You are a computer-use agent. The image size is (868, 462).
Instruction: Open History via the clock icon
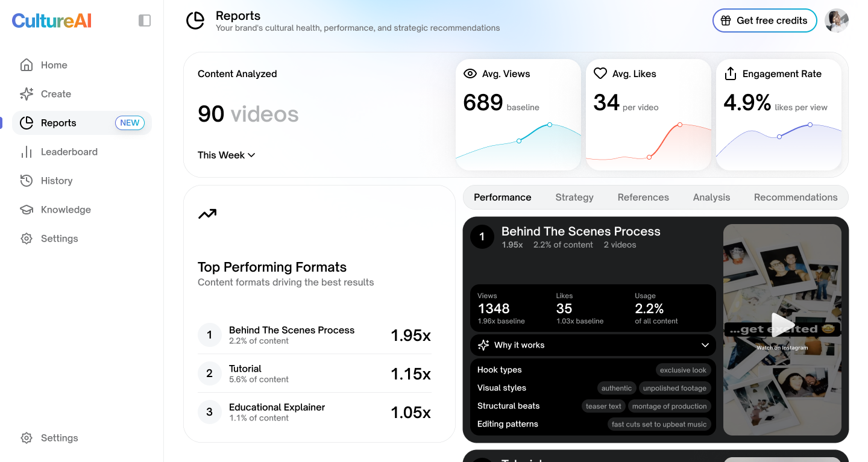coord(27,180)
